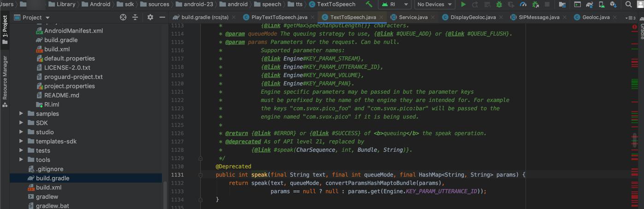Viewport: 644px width, 209px height.
Task: Switch to build.gradle (rcsjta) tab
Action: tap(205, 17)
